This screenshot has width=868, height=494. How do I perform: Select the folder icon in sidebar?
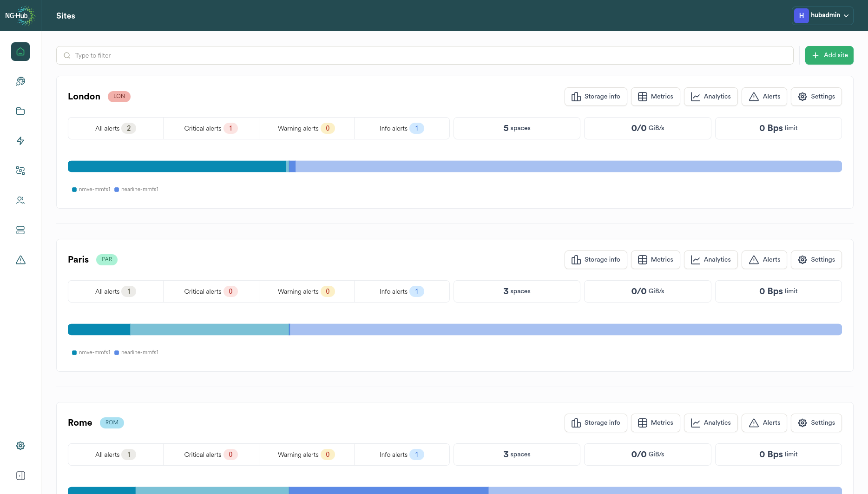20,111
